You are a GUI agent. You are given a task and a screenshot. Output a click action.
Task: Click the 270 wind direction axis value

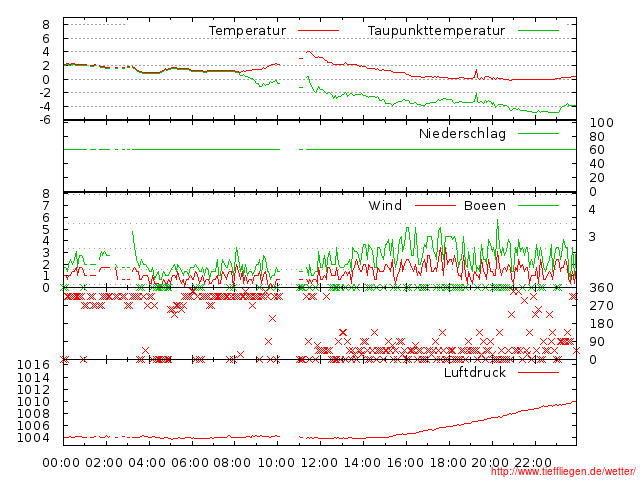[x=601, y=306]
